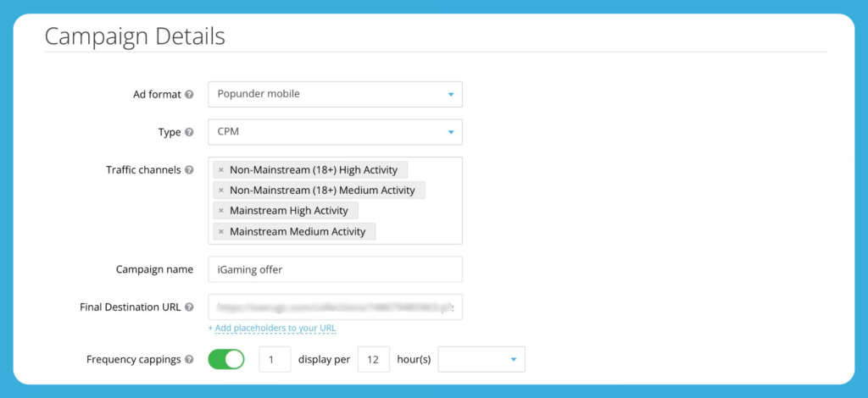Click the Mainstream Medium Activity tag text

[x=298, y=231]
